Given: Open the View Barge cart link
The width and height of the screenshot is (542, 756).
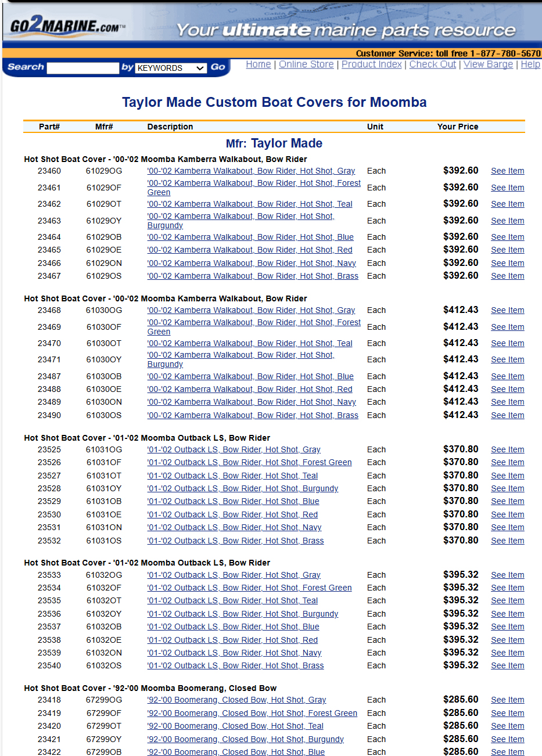Looking at the screenshot, I should (x=488, y=64).
